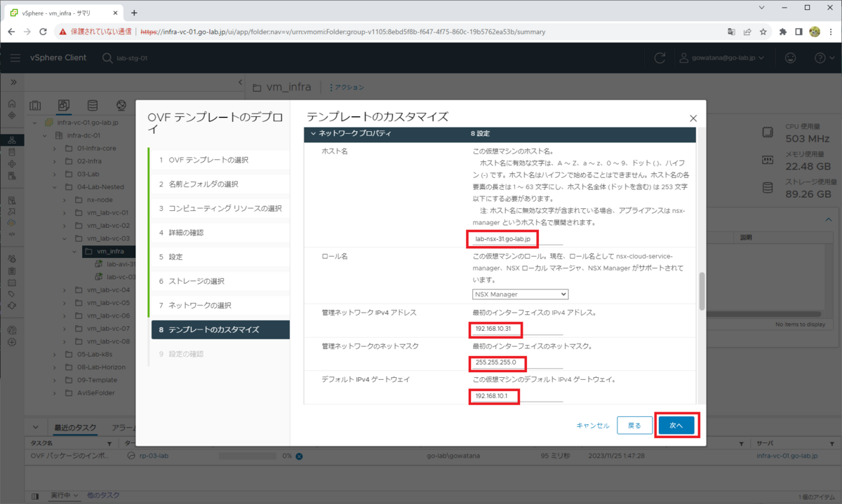Collapse the infra-vc-01.go-lab.jp tree node
This screenshot has height=504, width=842.
[35, 123]
